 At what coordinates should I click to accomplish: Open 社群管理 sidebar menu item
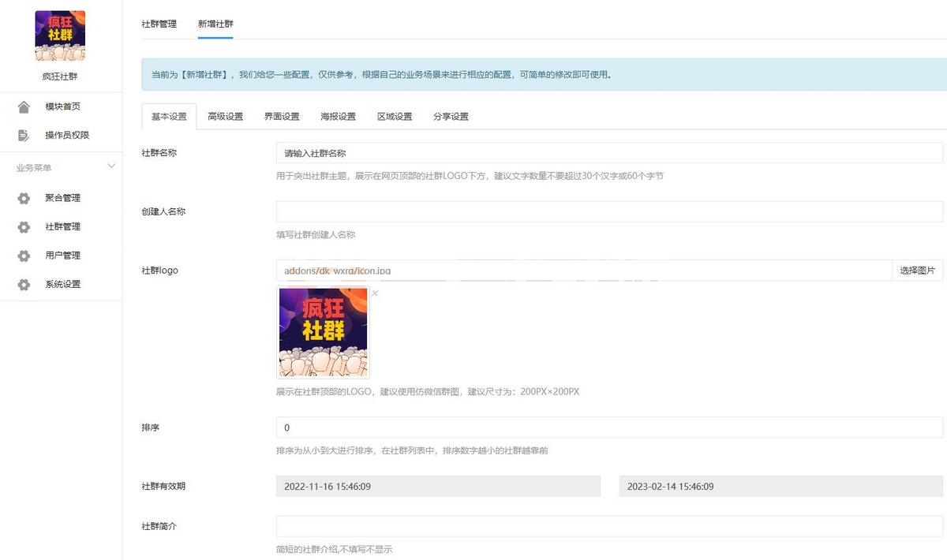(x=62, y=227)
